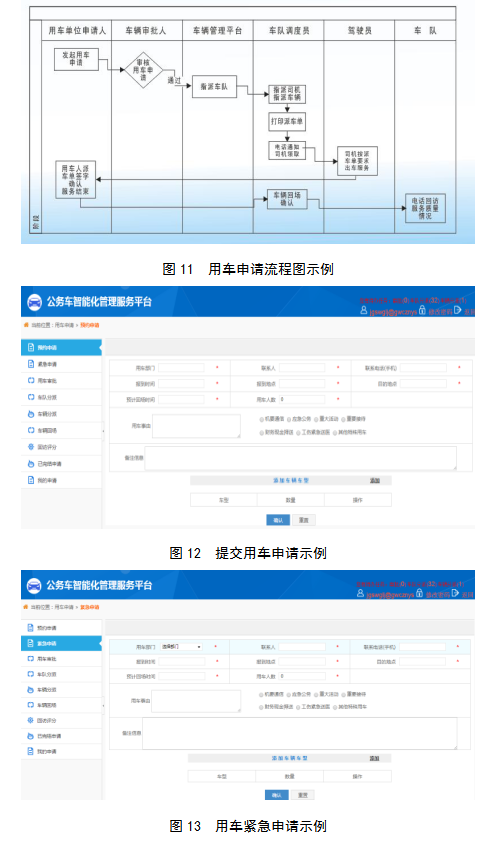Click the user account icon in Figure 13 header

tap(360, 593)
